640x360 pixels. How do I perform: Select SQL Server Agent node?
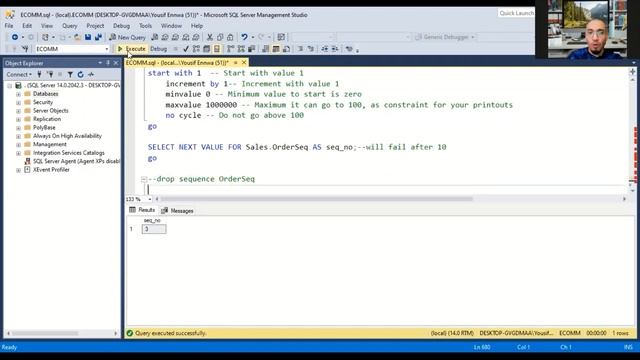coord(76,161)
